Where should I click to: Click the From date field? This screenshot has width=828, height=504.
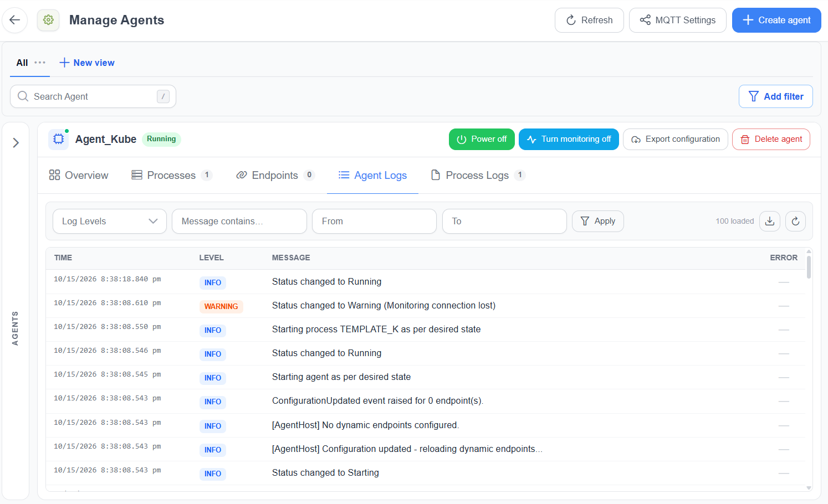(x=375, y=221)
